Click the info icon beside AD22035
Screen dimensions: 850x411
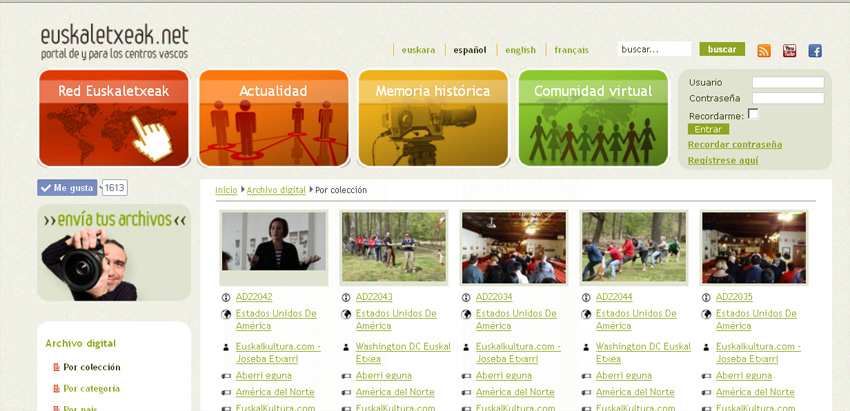(706, 297)
